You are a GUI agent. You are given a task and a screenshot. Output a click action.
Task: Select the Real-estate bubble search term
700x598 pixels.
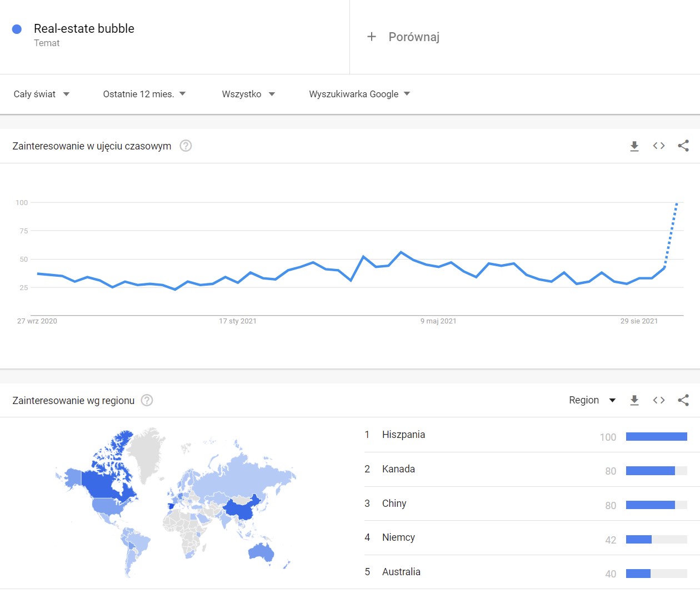pyautogui.click(x=84, y=29)
